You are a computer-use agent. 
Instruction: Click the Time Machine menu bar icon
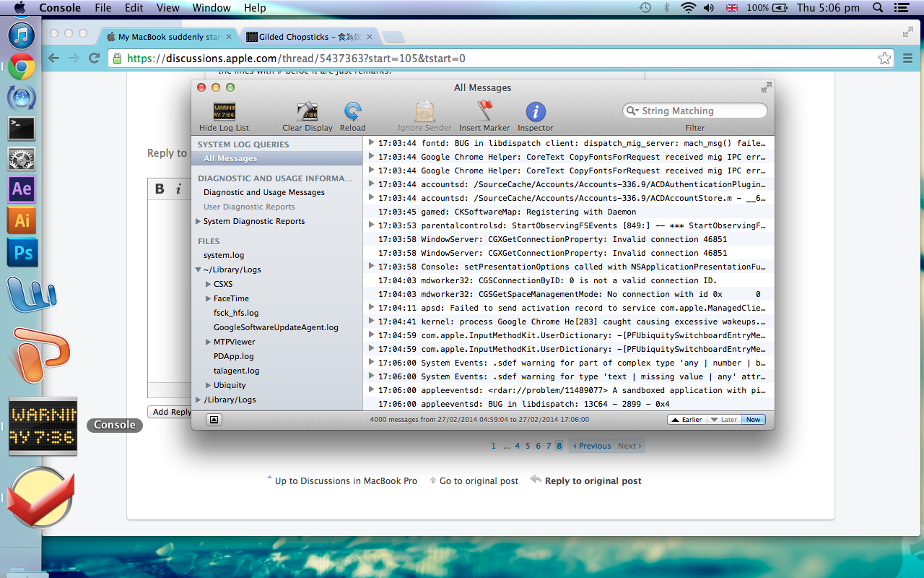coord(645,8)
